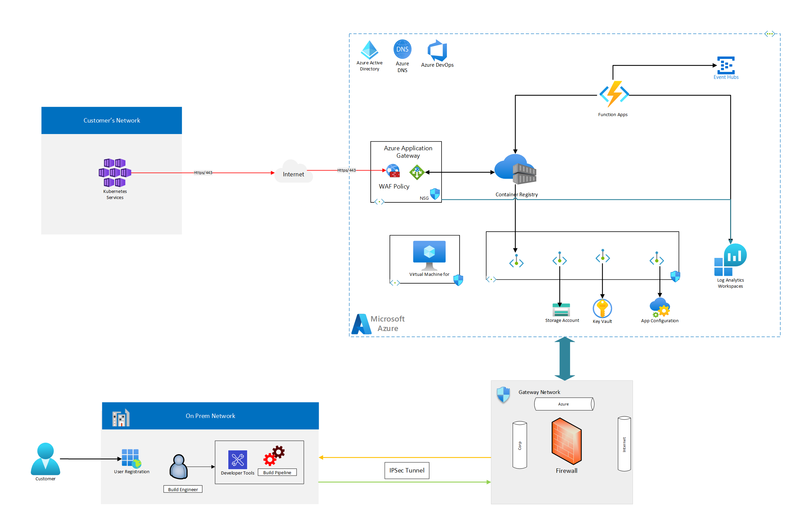Select the Kubernetes Services icon
Viewport: 812px width, 528px height.
click(114, 173)
